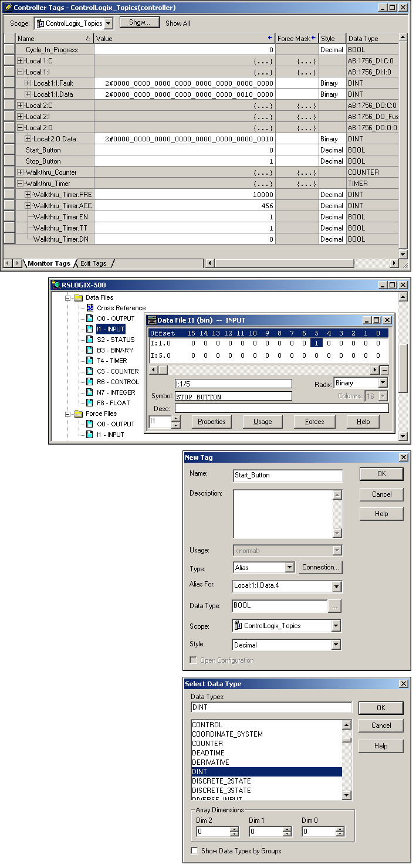Enable Show Data Types by Groups checkbox

pos(195,851)
